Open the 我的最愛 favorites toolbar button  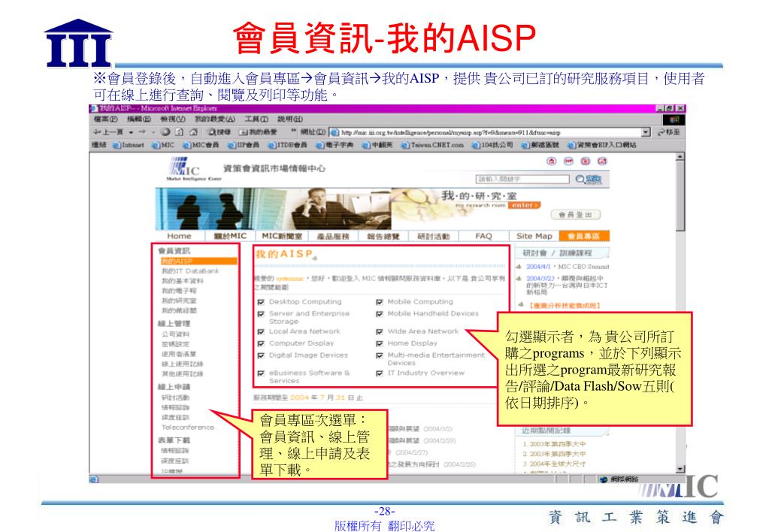coord(258,132)
